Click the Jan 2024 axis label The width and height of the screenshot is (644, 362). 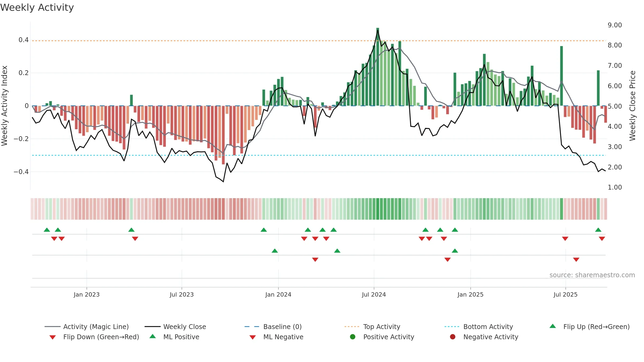pyautogui.click(x=278, y=295)
